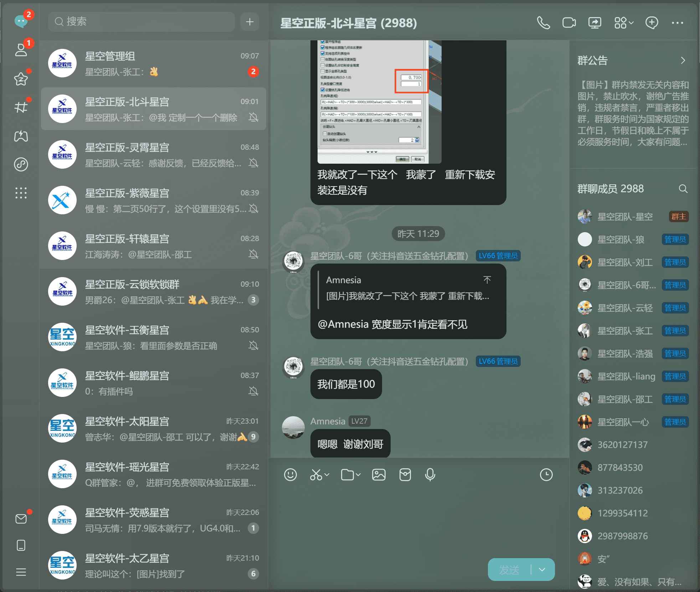Open send button options arrow

tap(542, 570)
